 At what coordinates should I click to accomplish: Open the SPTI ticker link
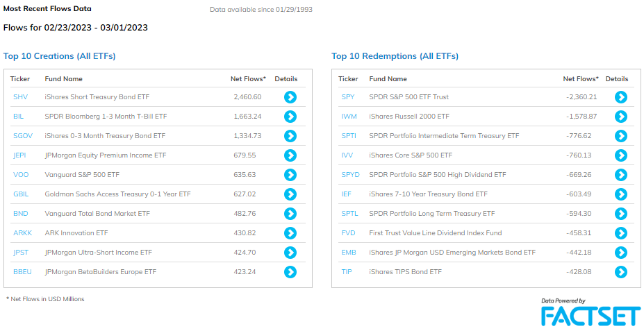click(x=349, y=136)
